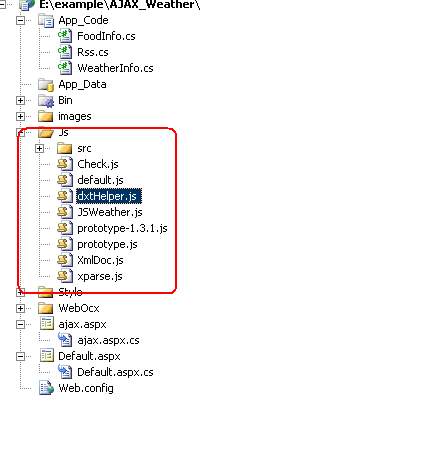This screenshot has height=456, width=430.
Task: Collapse the ajax.aspx node
Action: pyautogui.click(x=20, y=325)
